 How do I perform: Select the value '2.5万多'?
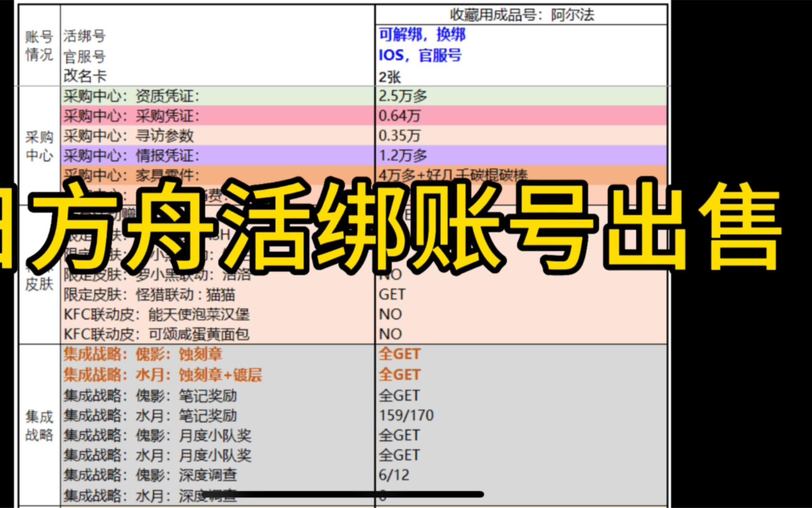coord(403,96)
